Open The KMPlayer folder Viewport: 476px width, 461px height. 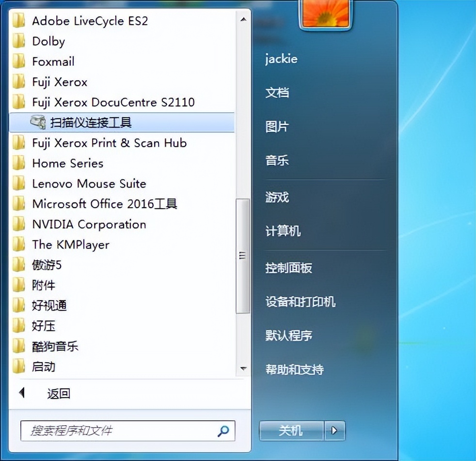click(x=70, y=245)
